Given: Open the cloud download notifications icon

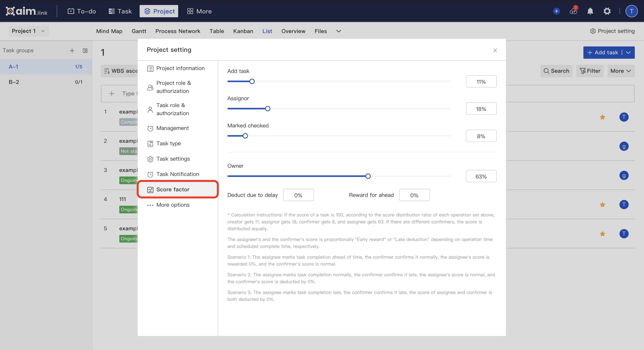Looking at the screenshot, I should point(573,11).
